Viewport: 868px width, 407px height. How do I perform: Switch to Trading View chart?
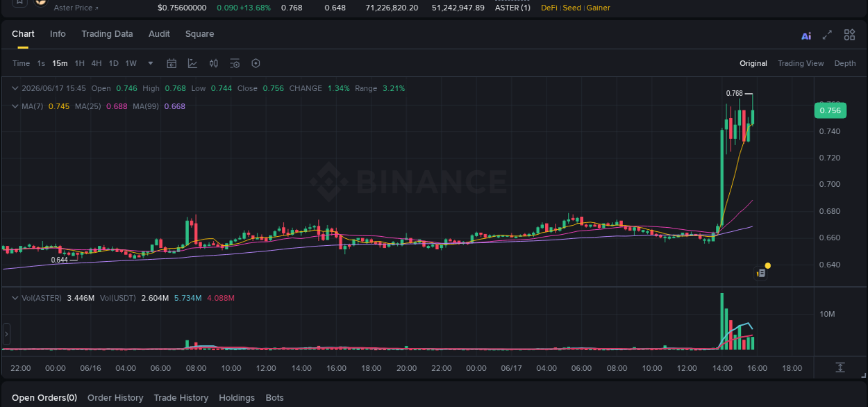(801, 63)
